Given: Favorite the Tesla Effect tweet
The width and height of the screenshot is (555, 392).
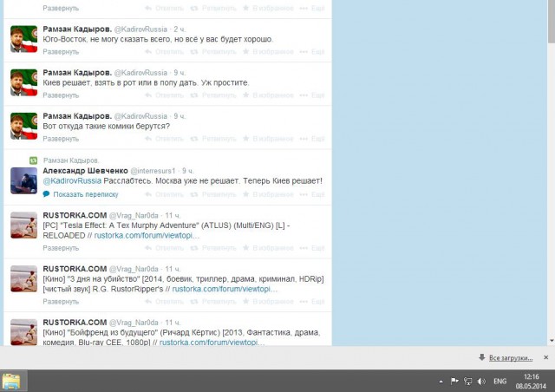Looking at the screenshot, I should [x=268, y=248].
